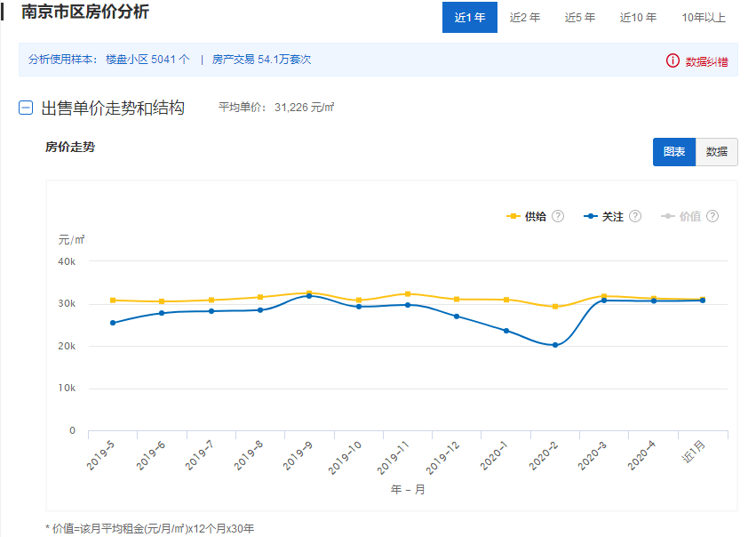
Task: Click the help icon beside 供给 legend
Action: click(x=558, y=216)
